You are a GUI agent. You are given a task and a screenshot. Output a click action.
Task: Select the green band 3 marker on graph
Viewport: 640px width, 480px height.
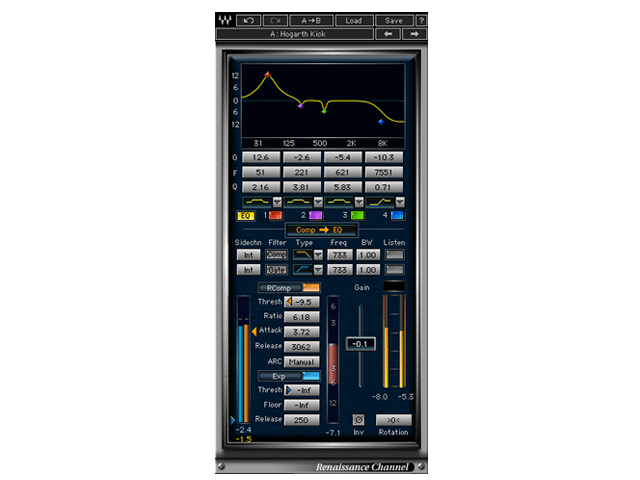click(x=324, y=111)
